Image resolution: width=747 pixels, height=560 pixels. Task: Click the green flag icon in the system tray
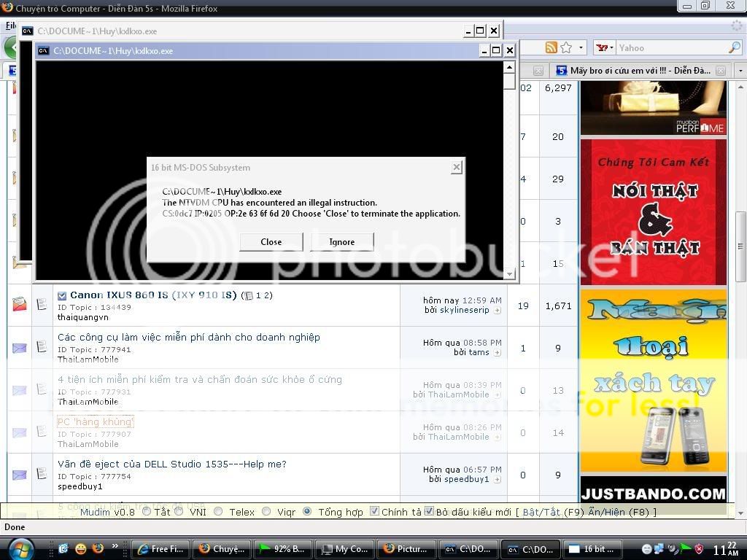pyautogui.click(x=684, y=548)
